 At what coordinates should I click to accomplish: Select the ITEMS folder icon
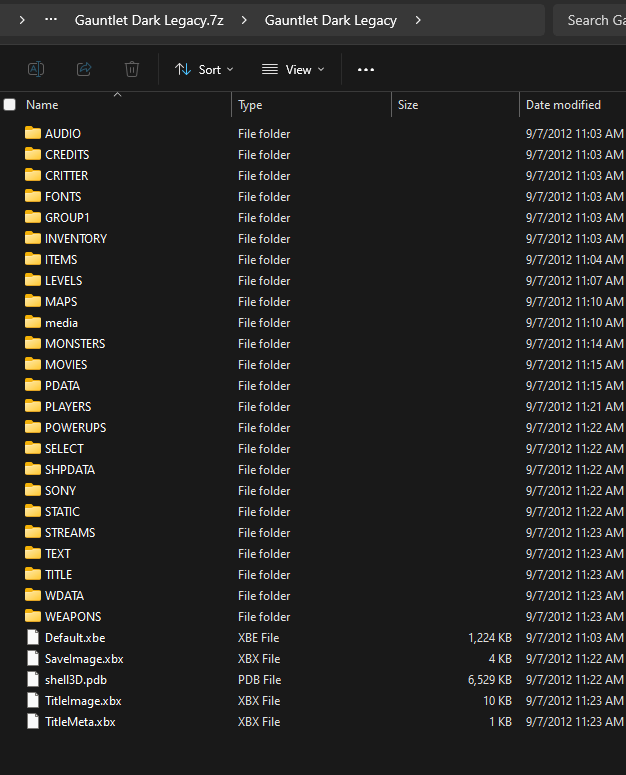[x=33, y=259]
